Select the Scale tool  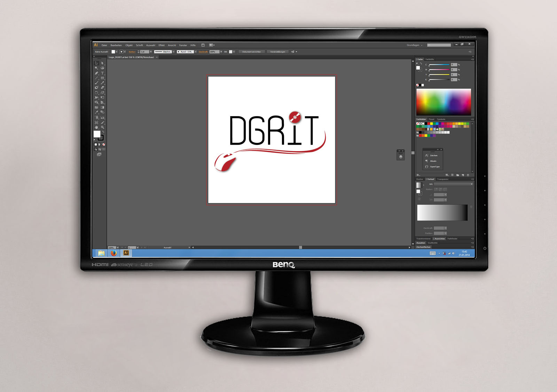(102, 93)
